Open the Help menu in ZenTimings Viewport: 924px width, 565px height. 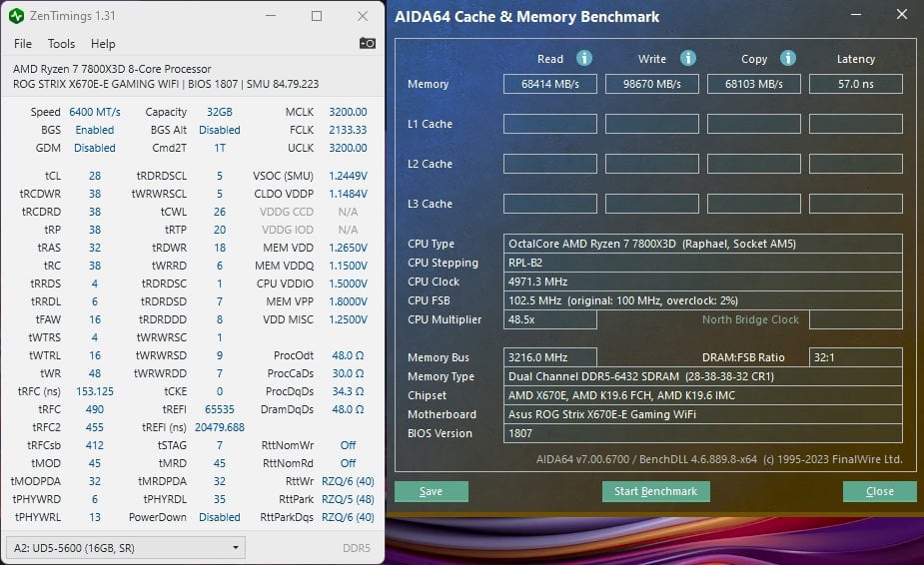103,44
